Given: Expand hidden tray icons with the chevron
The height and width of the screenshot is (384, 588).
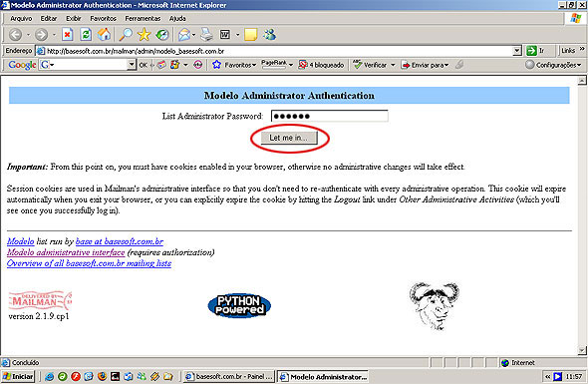Looking at the screenshot, I should coord(547,376).
